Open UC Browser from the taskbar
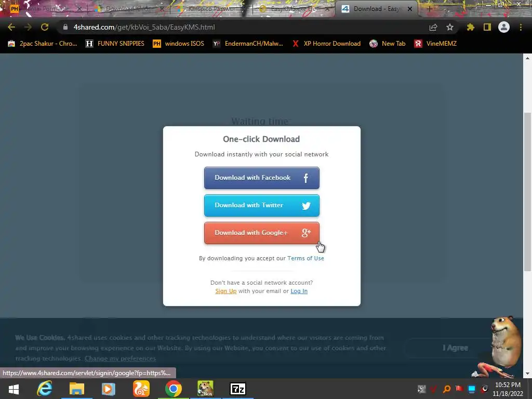The height and width of the screenshot is (399, 532). pyautogui.click(x=141, y=389)
